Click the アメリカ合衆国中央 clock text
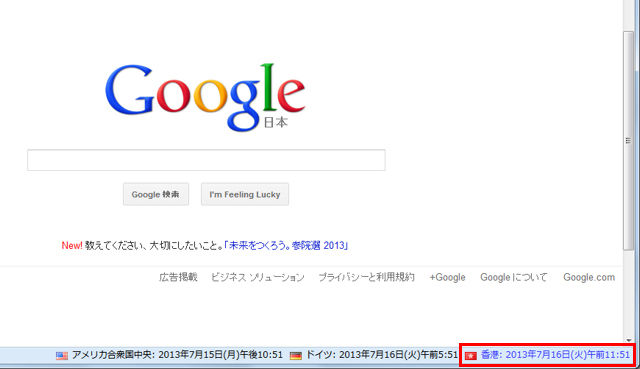 point(177,355)
